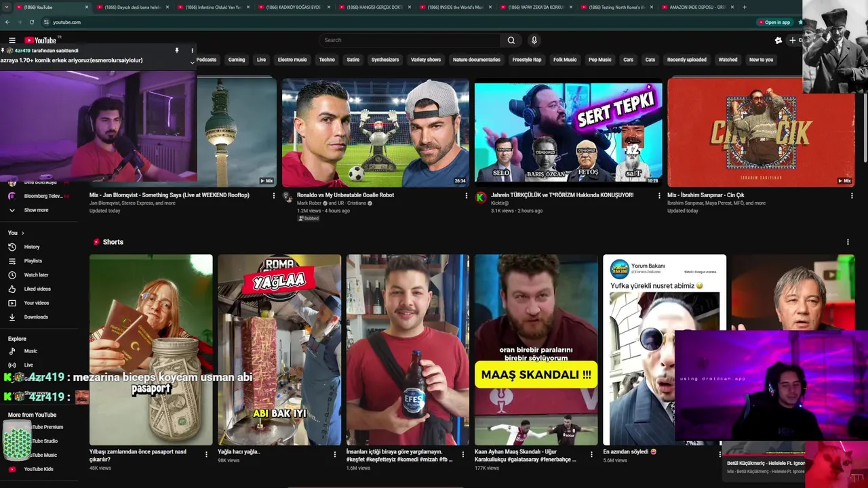868x488 pixels.
Task: Open three-dot menu in pinned chat overlay
Action: 192,50
